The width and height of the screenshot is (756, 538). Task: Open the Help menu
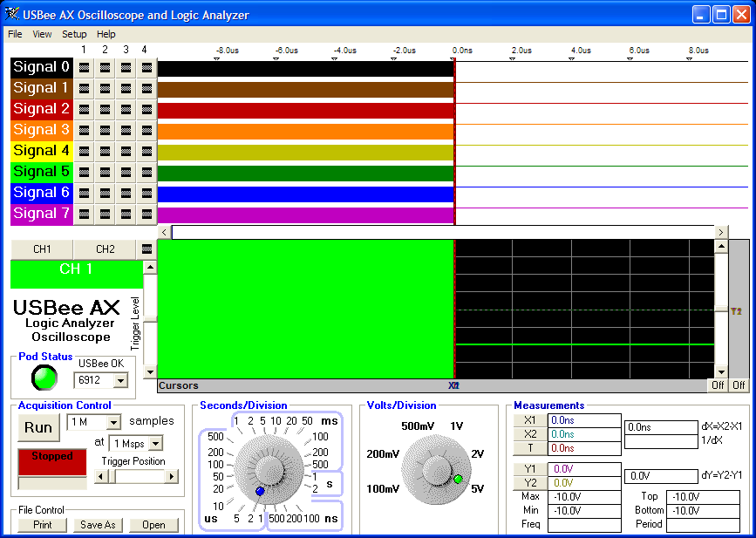pyautogui.click(x=106, y=34)
